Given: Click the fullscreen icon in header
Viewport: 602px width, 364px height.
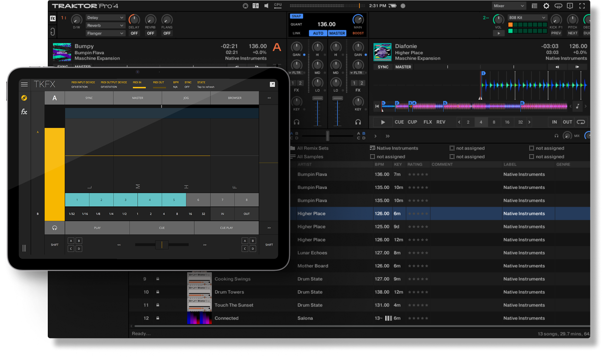Looking at the screenshot, I should point(582,6).
